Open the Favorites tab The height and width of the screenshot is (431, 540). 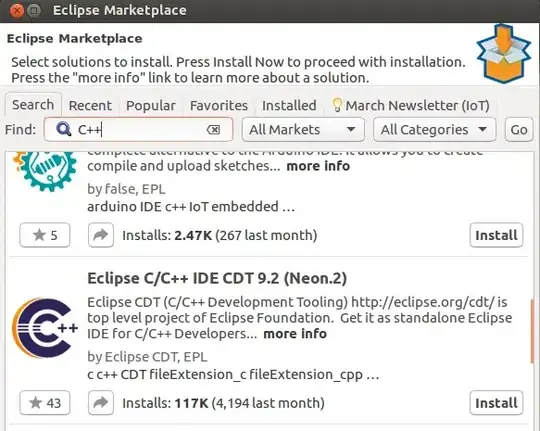219,105
